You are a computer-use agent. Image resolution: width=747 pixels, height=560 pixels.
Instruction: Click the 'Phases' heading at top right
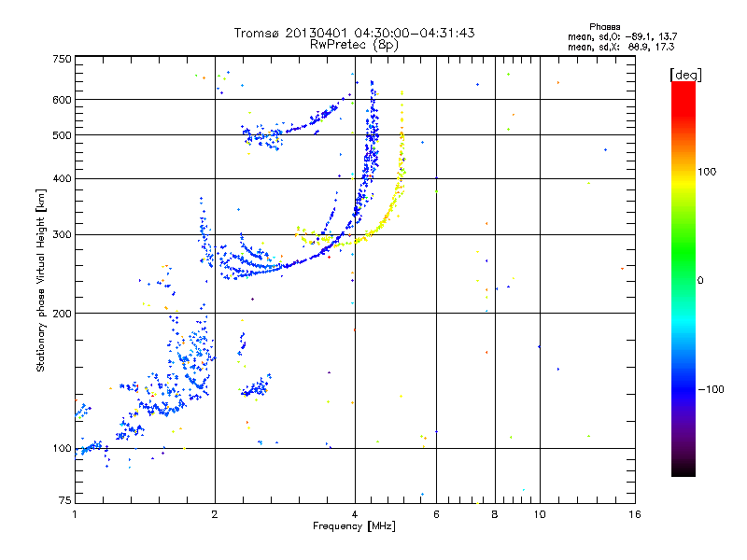point(604,27)
